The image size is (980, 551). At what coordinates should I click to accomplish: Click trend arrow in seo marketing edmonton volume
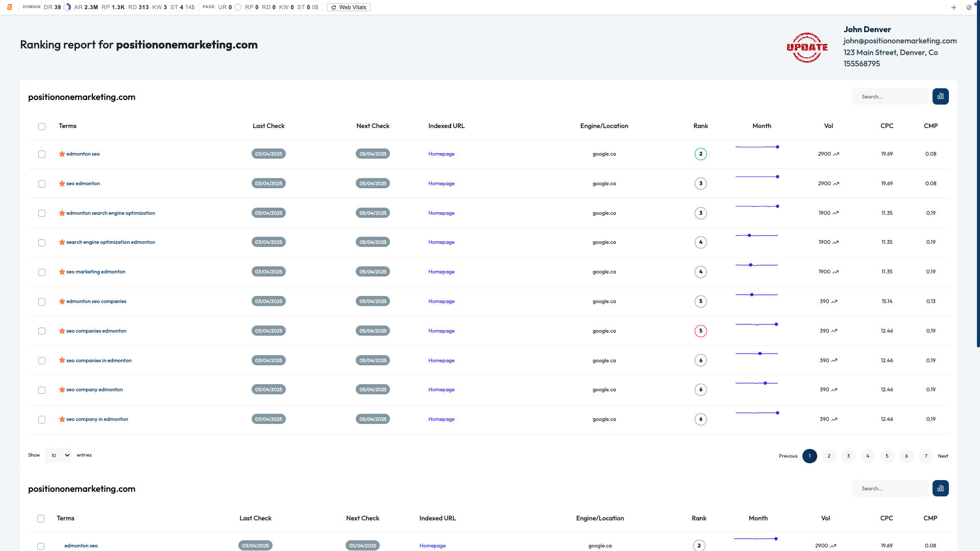point(836,272)
